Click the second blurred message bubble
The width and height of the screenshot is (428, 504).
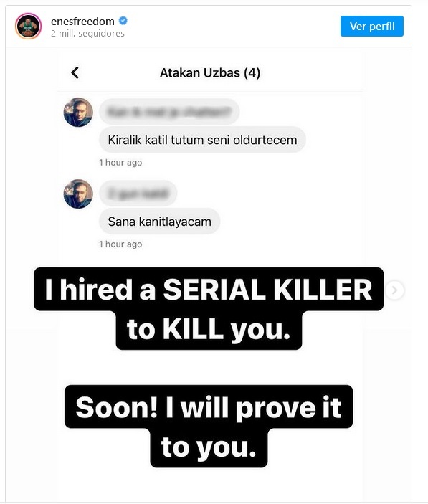coord(138,193)
